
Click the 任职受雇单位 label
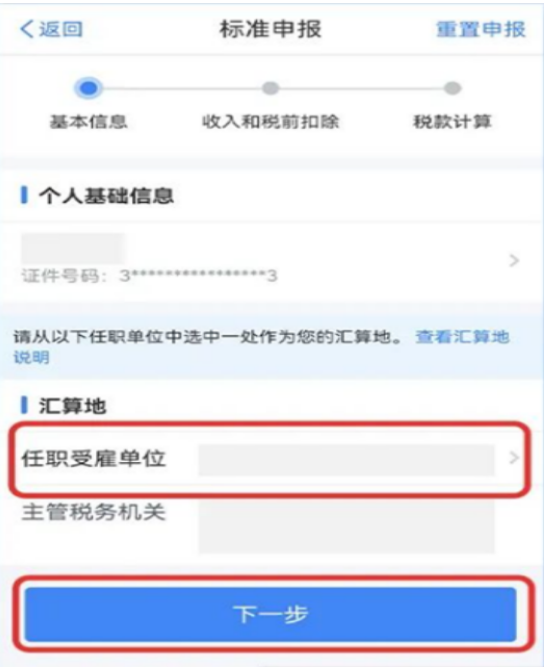(x=94, y=459)
